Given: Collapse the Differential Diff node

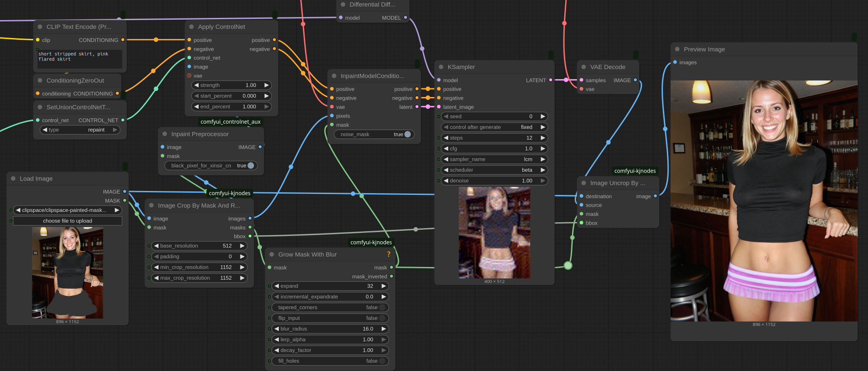Looking at the screenshot, I should point(343,5).
